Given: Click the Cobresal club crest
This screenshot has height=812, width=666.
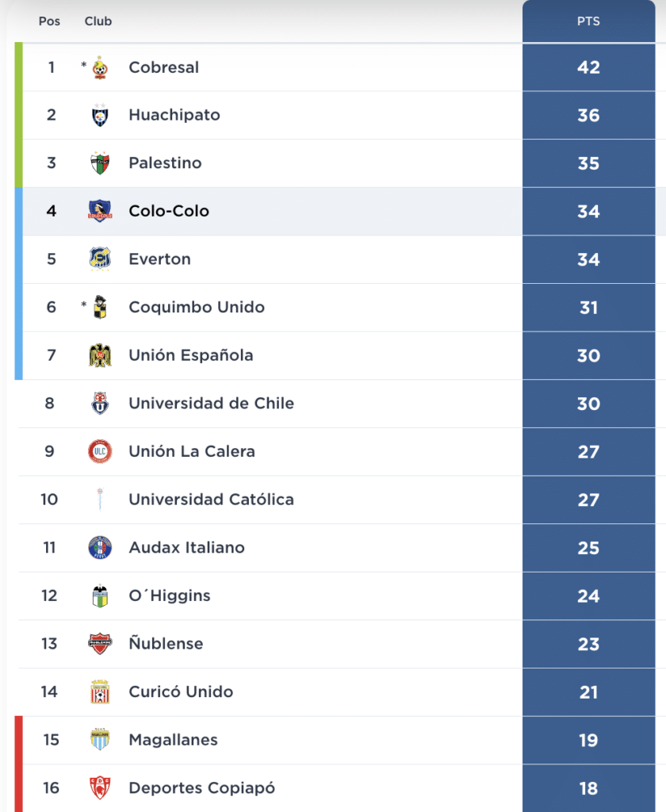Looking at the screenshot, I should (x=99, y=67).
